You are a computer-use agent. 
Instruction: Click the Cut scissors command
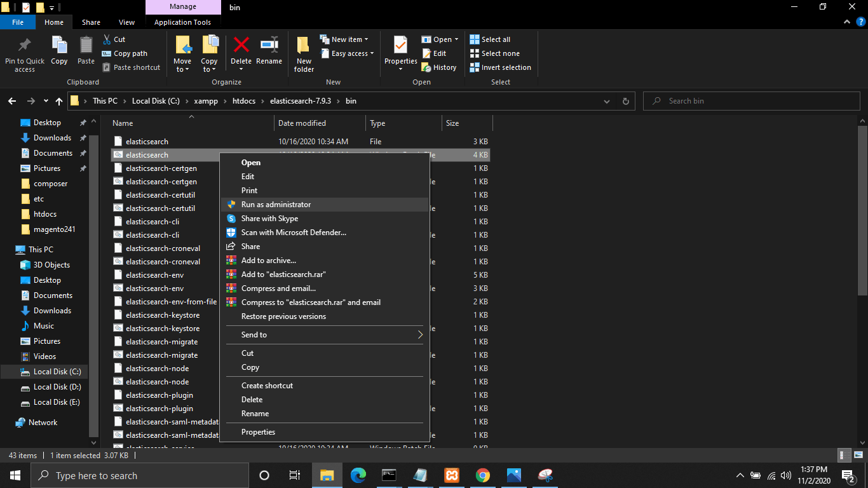point(113,39)
